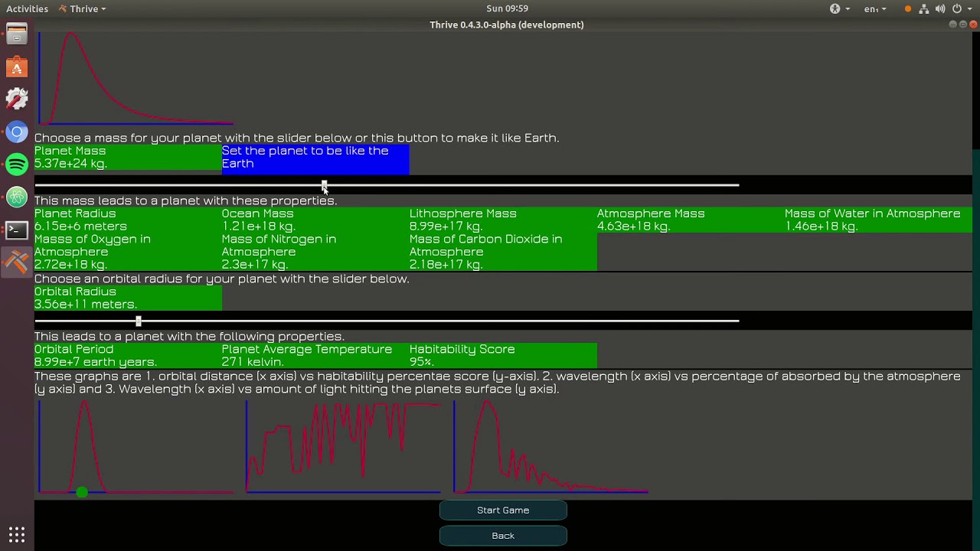Click 'These graphs are' description text
The width and height of the screenshot is (980, 551).
[498, 383]
